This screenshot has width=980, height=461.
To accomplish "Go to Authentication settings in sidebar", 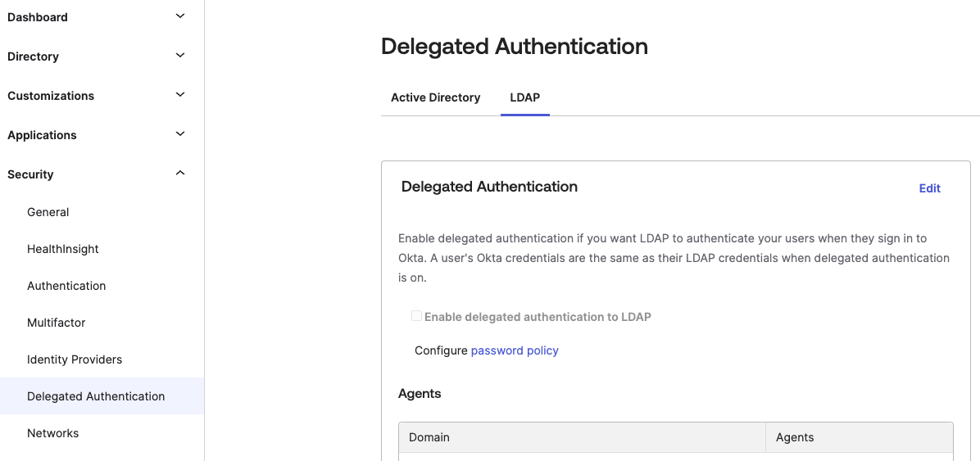I will coord(66,286).
